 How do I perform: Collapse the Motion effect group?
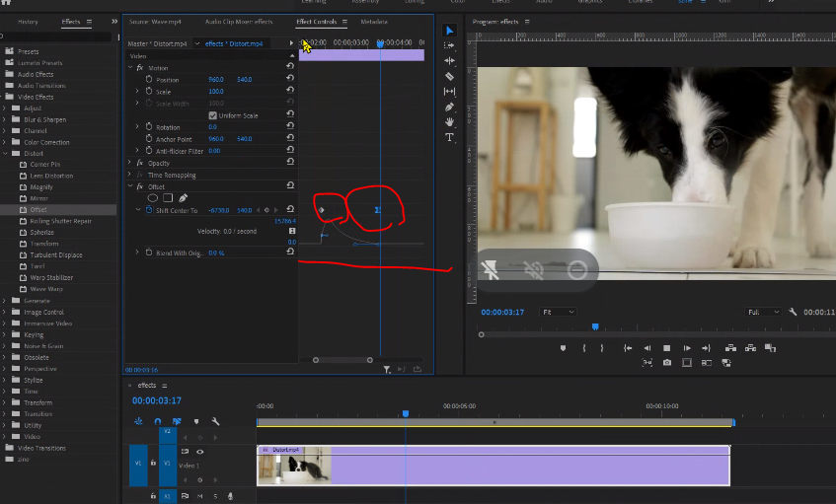pyautogui.click(x=130, y=68)
